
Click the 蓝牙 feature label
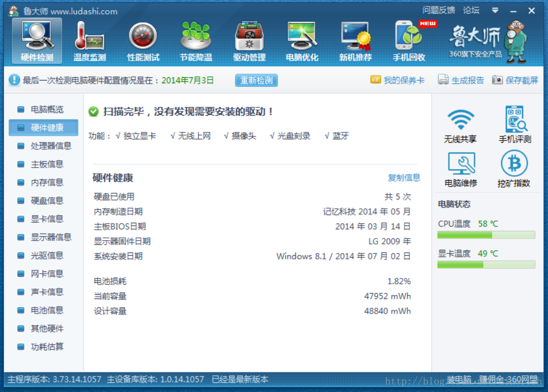click(x=341, y=136)
